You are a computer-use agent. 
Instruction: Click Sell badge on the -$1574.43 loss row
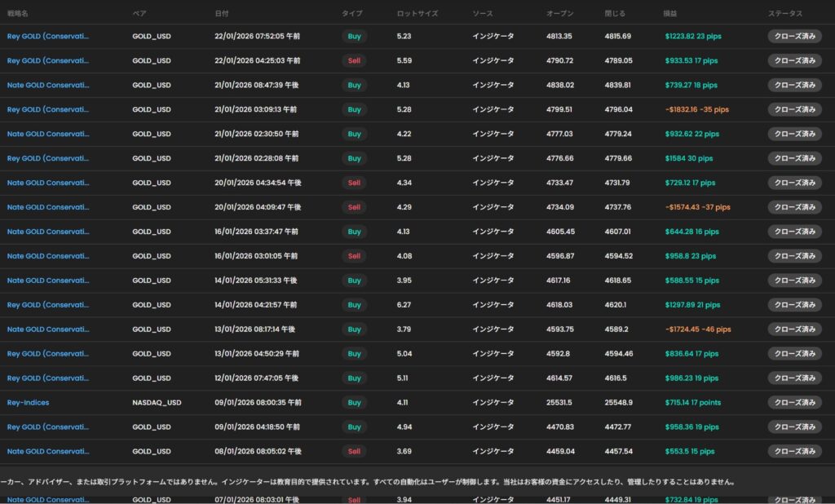(x=353, y=207)
